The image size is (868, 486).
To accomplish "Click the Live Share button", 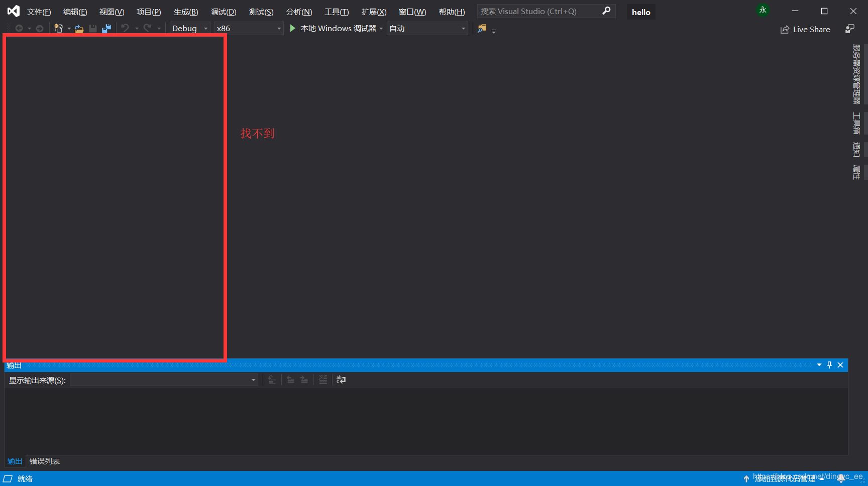I will (805, 29).
